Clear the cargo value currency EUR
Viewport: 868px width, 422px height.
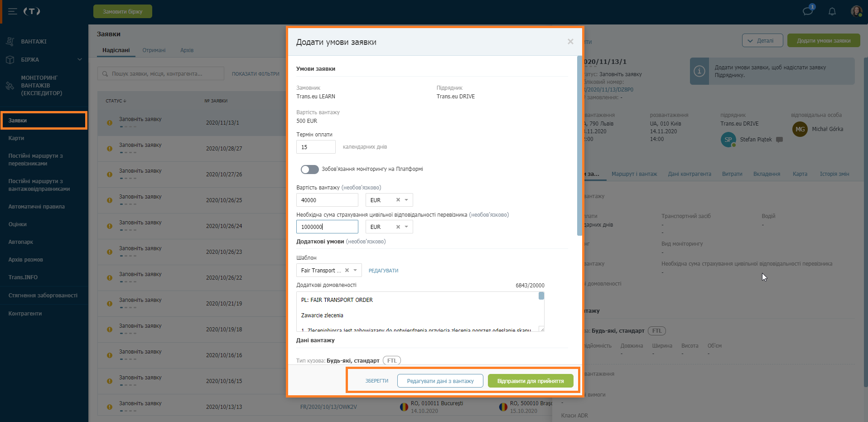click(398, 200)
